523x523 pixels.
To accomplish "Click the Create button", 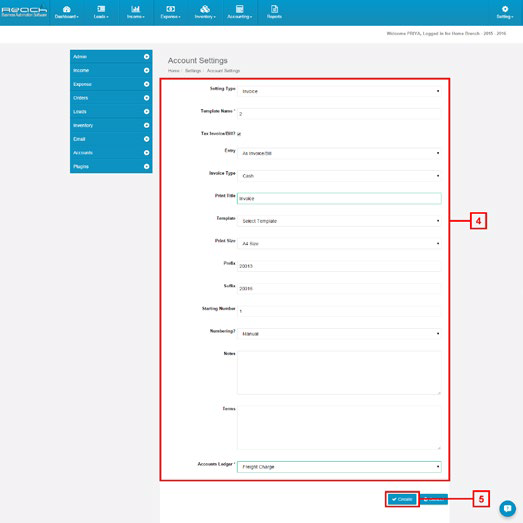I will (x=402, y=499).
